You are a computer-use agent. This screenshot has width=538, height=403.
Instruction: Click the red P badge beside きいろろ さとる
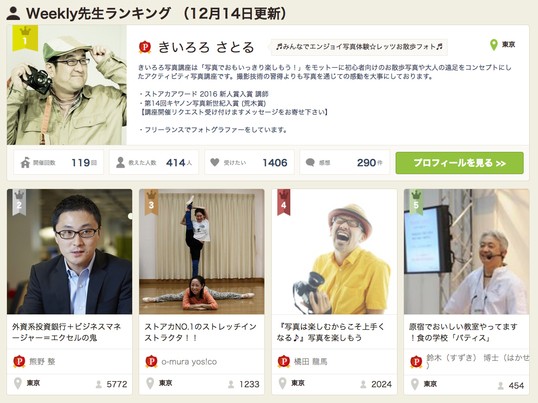(x=145, y=47)
